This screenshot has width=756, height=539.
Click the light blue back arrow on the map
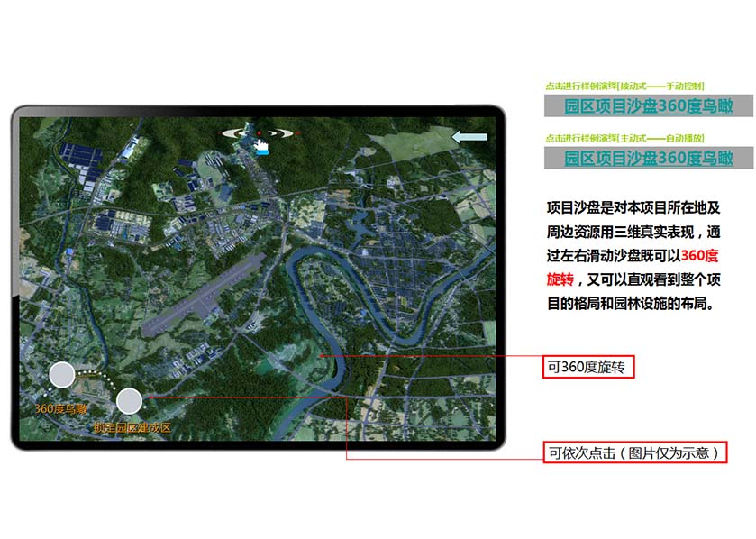pyautogui.click(x=469, y=137)
